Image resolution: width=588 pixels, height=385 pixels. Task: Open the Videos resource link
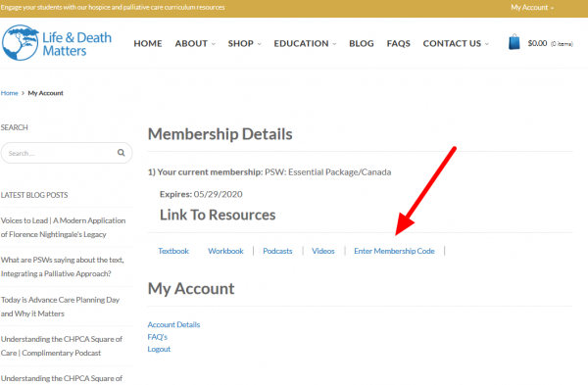pyautogui.click(x=322, y=251)
